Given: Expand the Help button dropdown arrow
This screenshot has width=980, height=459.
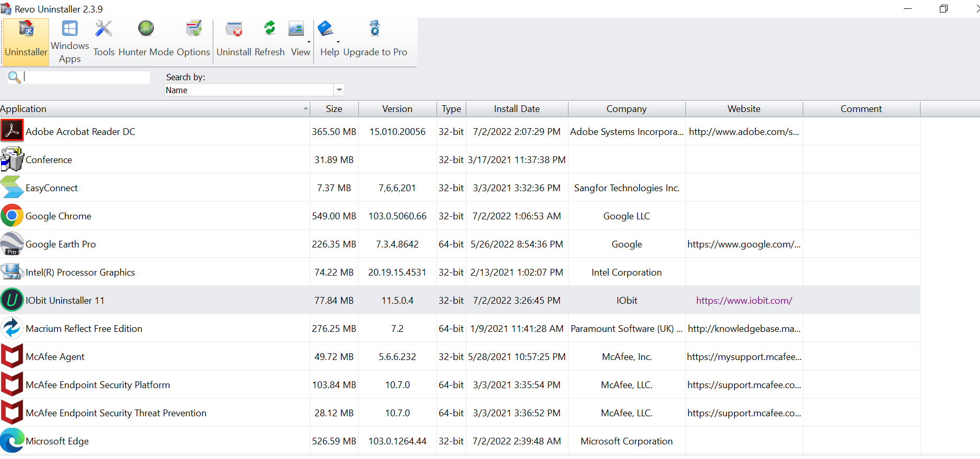Looking at the screenshot, I should (338, 42).
